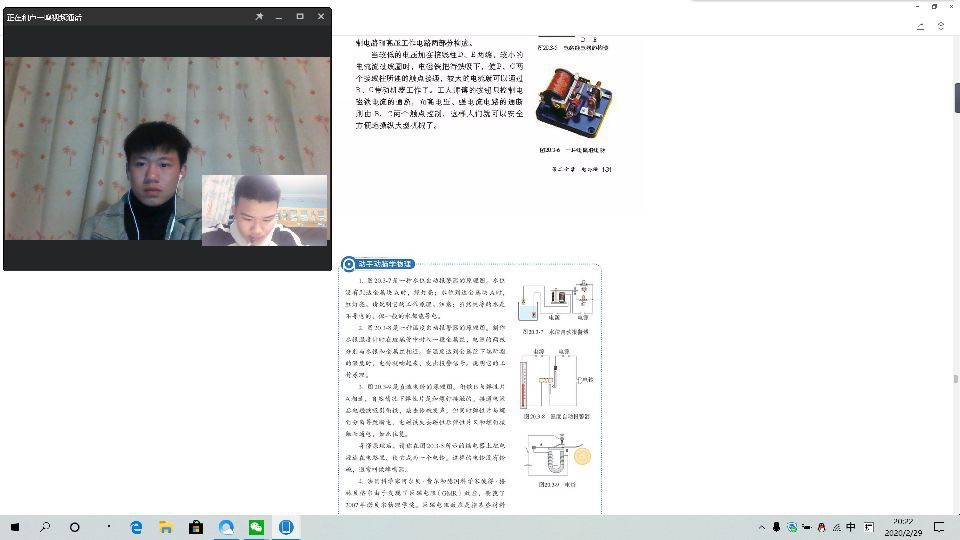The height and width of the screenshot is (540, 960).
Task: Click the small self-view video thumbnail
Action: pos(264,211)
